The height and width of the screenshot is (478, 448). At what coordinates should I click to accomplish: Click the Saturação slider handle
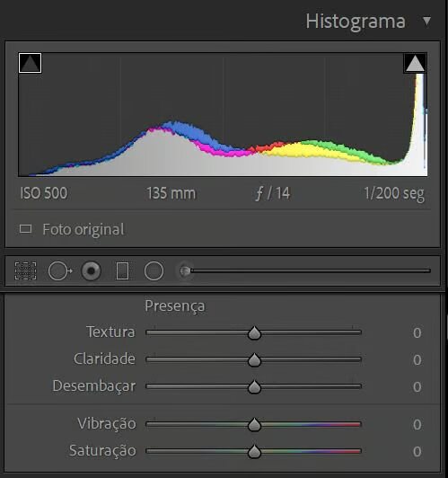(254, 451)
